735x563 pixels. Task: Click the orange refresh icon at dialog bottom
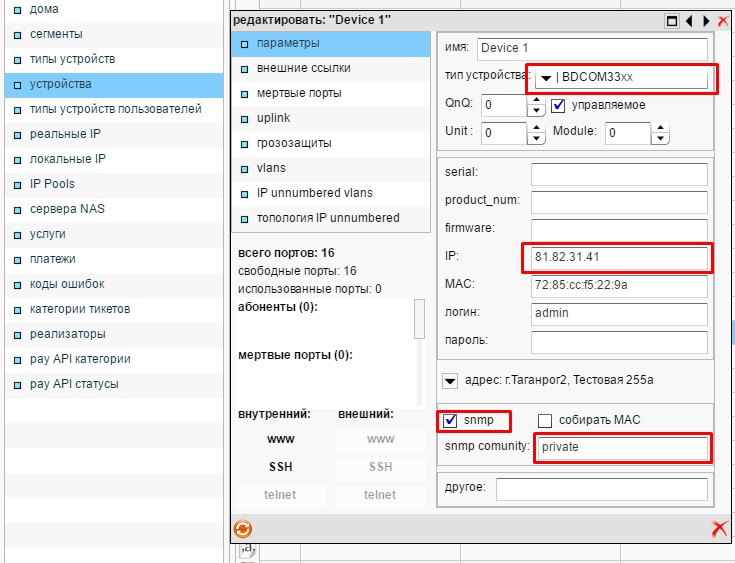(x=243, y=529)
